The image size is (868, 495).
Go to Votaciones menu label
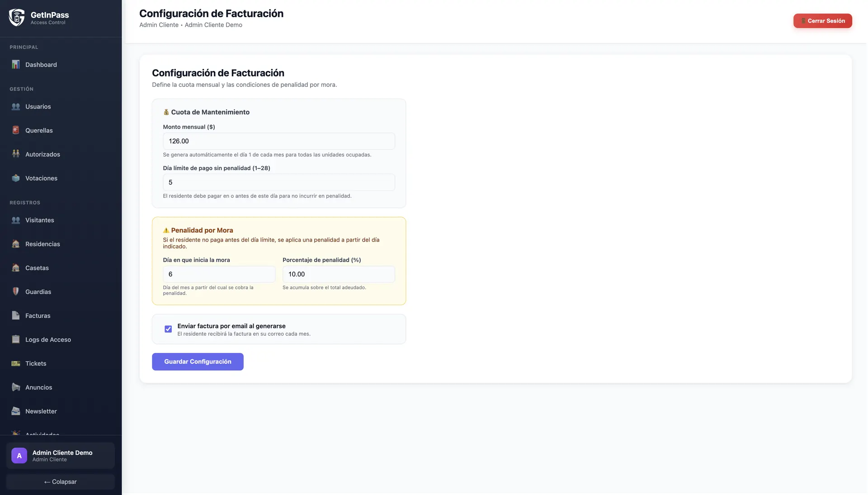click(x=41, y=178)
